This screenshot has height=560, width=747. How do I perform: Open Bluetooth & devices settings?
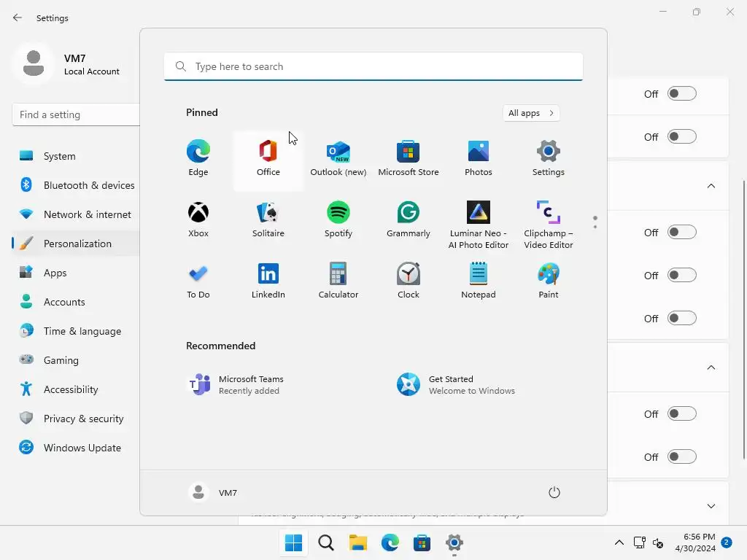click(x=76, y=185)
